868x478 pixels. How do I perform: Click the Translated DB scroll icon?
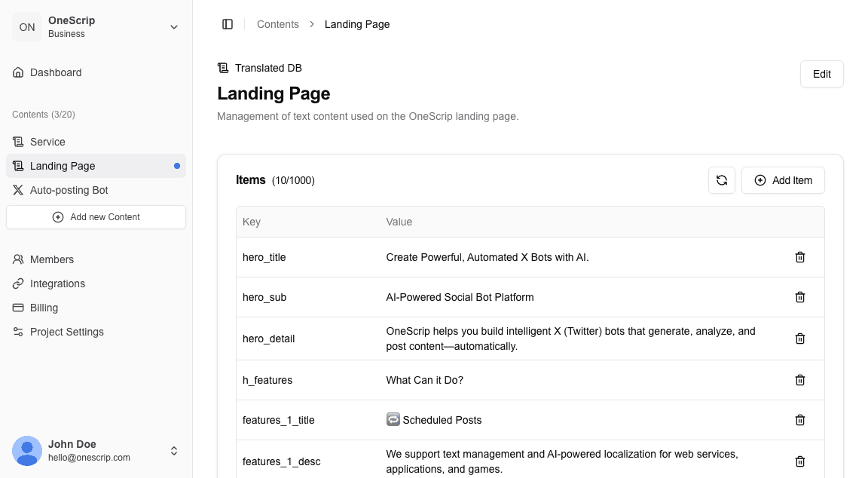pyautogui.click(x=223, y=68)
